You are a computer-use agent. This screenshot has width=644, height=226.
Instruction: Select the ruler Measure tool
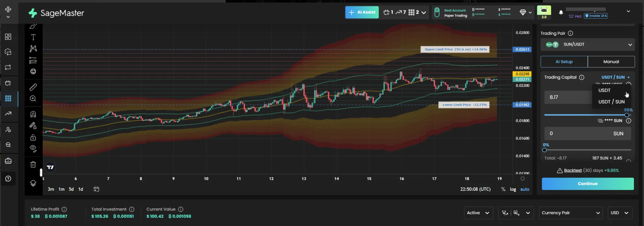coord(33,87)
